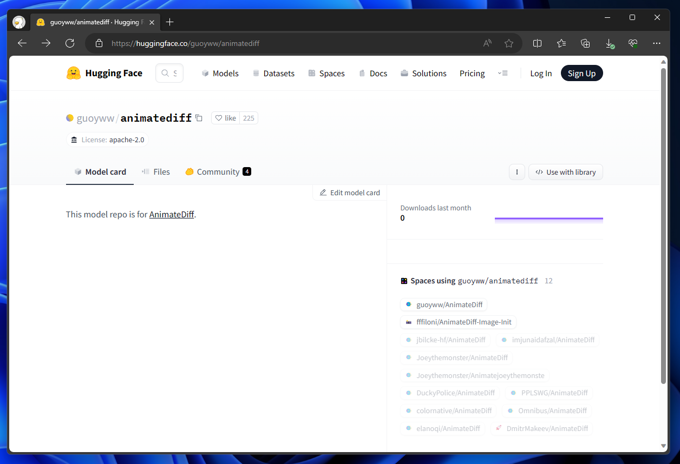Click the License apache-2.0 tag

pyautogui.click(x=107, y=140)
